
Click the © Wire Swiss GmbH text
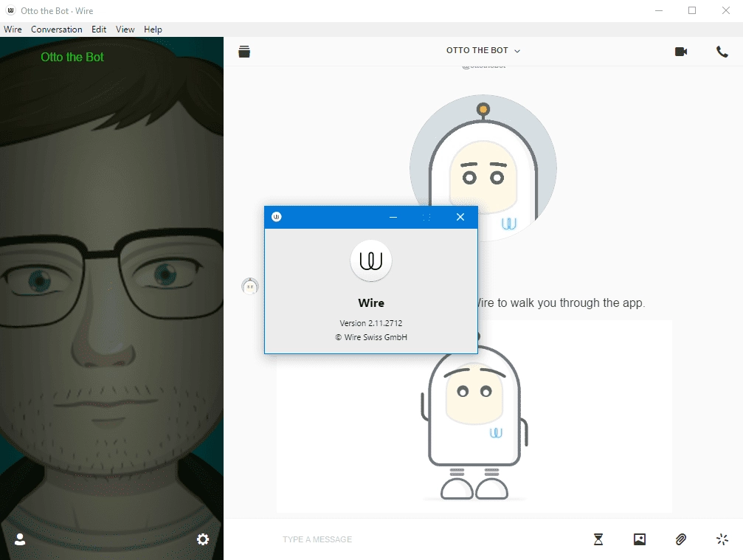coord(371,337)
